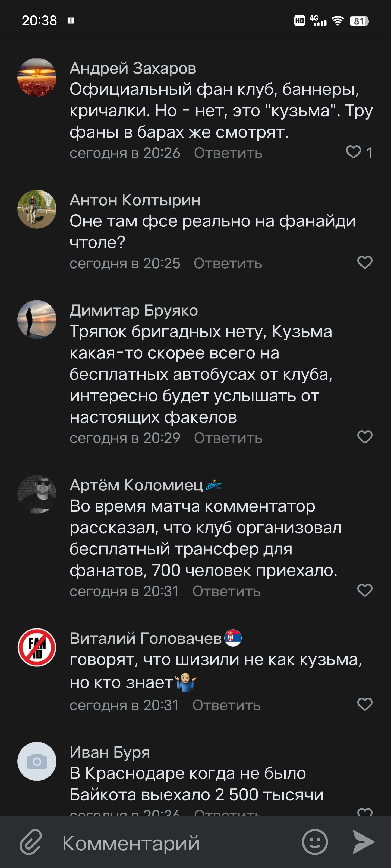
Task: Tap the paperclip attachment icon
Action: click(31, 842)
